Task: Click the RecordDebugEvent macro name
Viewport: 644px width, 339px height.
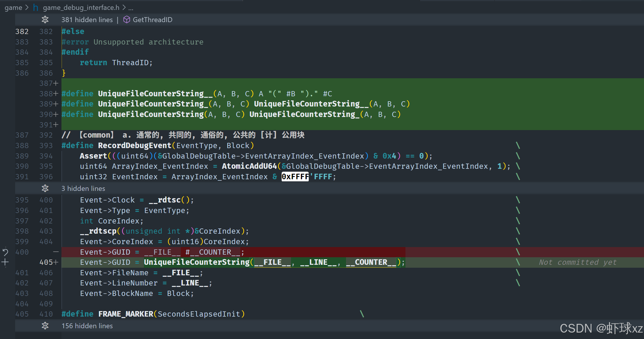Action: [x=135, y=145]
